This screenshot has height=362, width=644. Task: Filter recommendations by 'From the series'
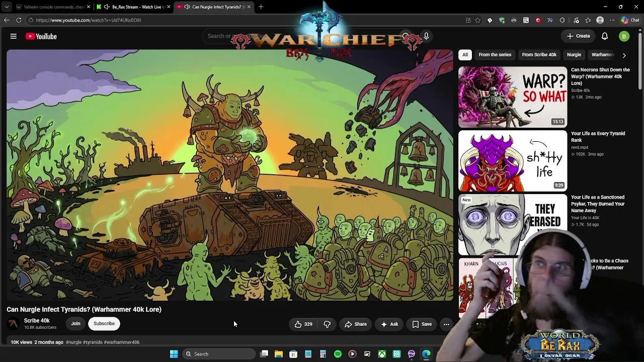(495, 55)
